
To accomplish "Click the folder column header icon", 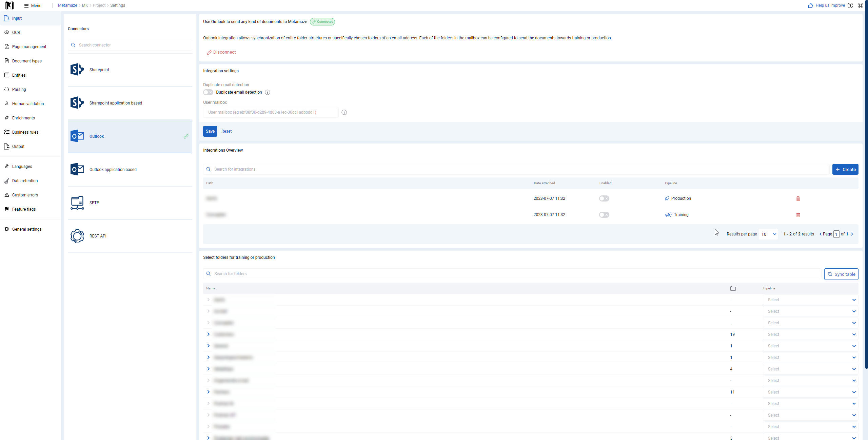I will pos(733,288).
